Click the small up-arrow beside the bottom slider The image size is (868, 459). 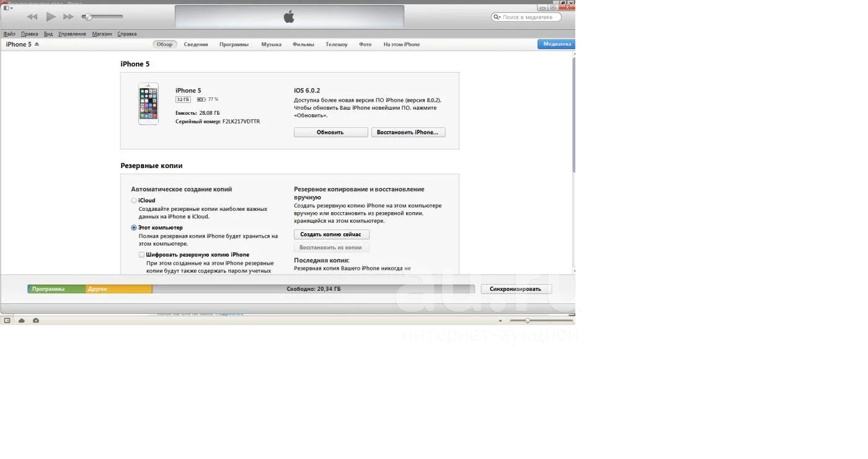(500, 321)
